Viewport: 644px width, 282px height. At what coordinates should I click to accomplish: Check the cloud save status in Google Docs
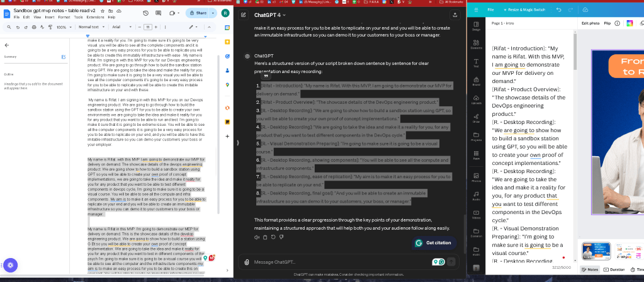[x=119, y=11]
